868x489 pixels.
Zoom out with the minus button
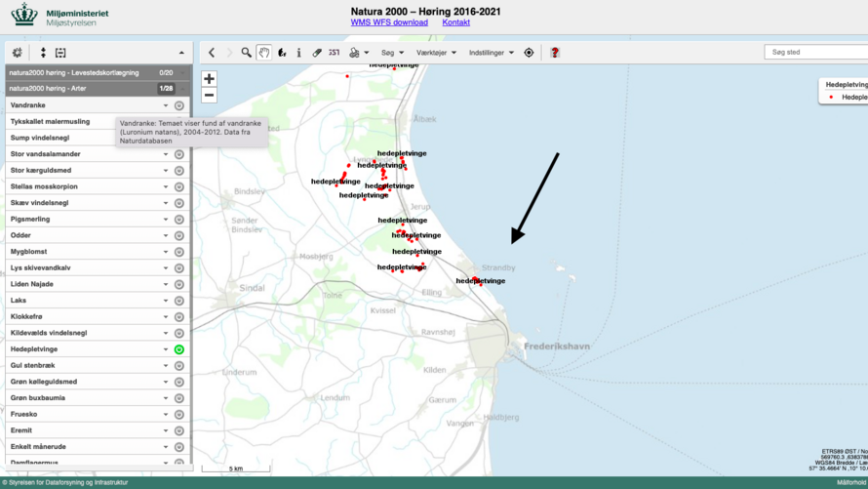click(x=209, y=96)
